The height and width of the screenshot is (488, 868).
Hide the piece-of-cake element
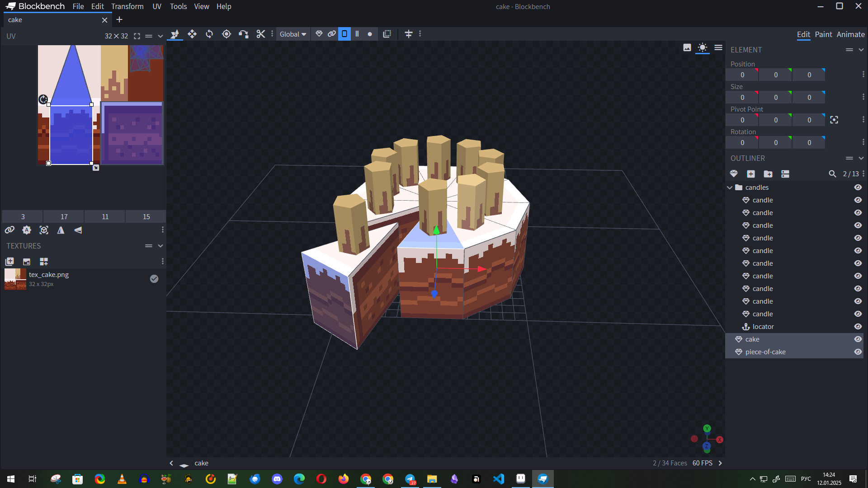(x=858, y=352)
